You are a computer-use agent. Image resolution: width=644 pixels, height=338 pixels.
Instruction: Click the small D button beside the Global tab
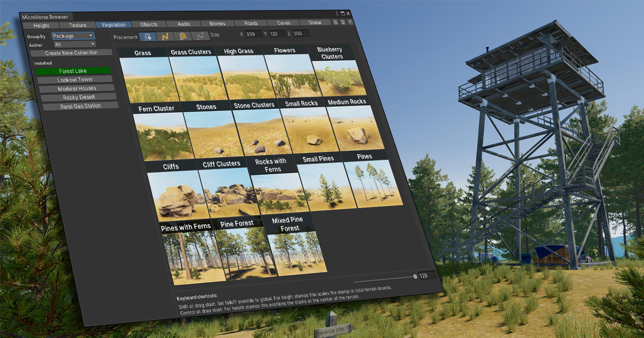[343, 23]
